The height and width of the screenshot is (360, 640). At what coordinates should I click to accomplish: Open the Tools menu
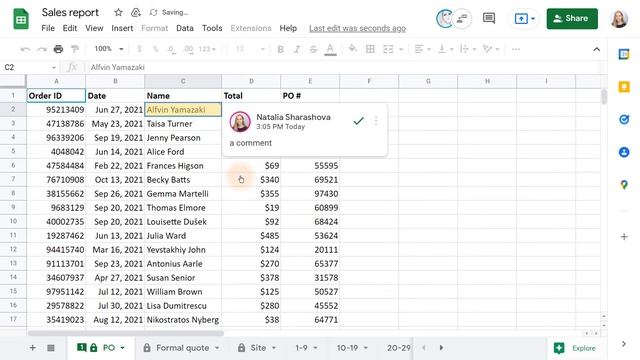coord(212,28)
